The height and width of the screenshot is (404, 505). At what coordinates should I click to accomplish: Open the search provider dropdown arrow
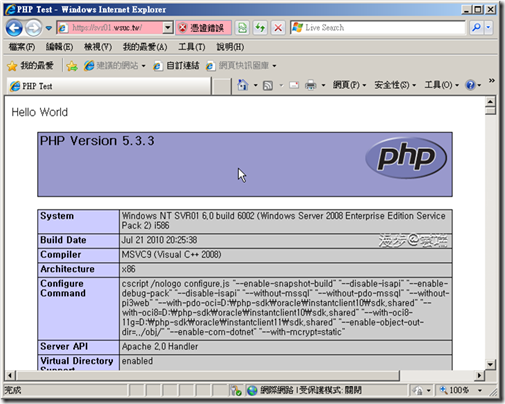pyautogui.click(x=488, y=28)
